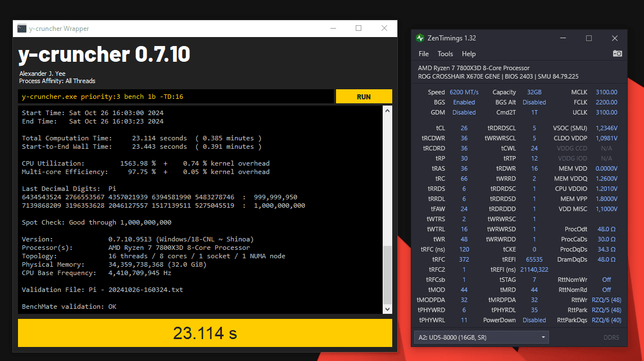Open the Tools menu in ZenTimings
644x361 pixels.
pos(445,54)
